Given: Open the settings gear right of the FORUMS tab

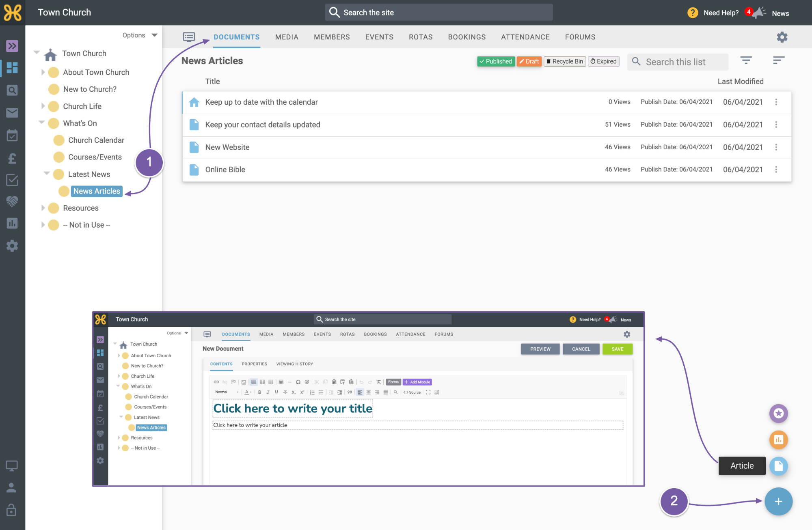Looking at the screenshot, I should [782, 37].
